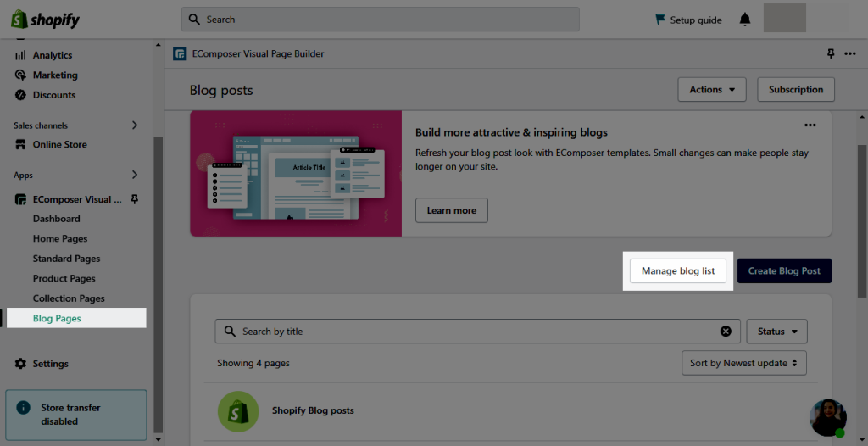Open the Status filter dropdown
Image resolution: width=868 pixels, height=446 pixels.
[777, 332]
